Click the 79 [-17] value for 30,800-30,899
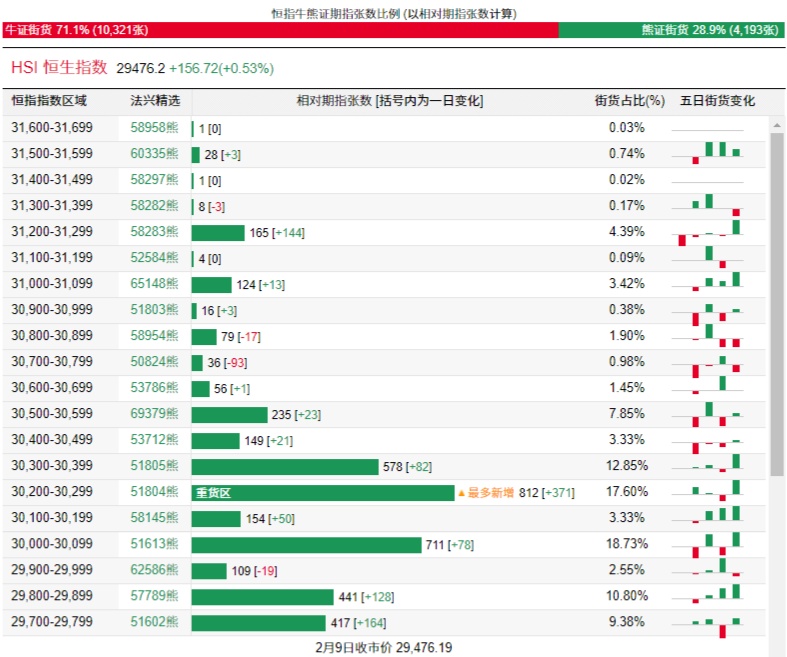This screenshot has height=657, width=787. click(x=241, y=337)
